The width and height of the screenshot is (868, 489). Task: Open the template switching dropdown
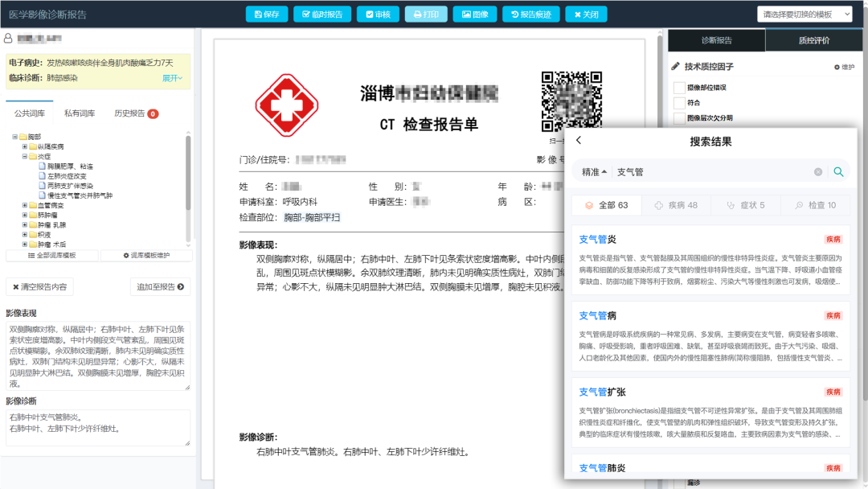pos(805,14)
